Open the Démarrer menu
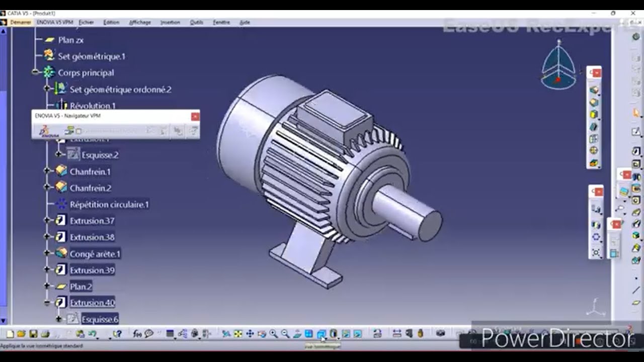This screenshot has height=362, width=644. pos(21,22)
